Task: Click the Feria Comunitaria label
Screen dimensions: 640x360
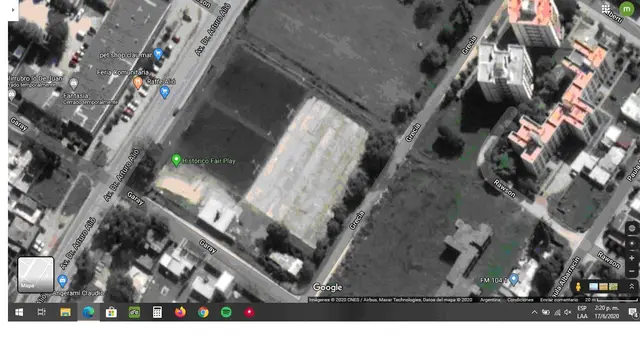Action: click(122, 72)
